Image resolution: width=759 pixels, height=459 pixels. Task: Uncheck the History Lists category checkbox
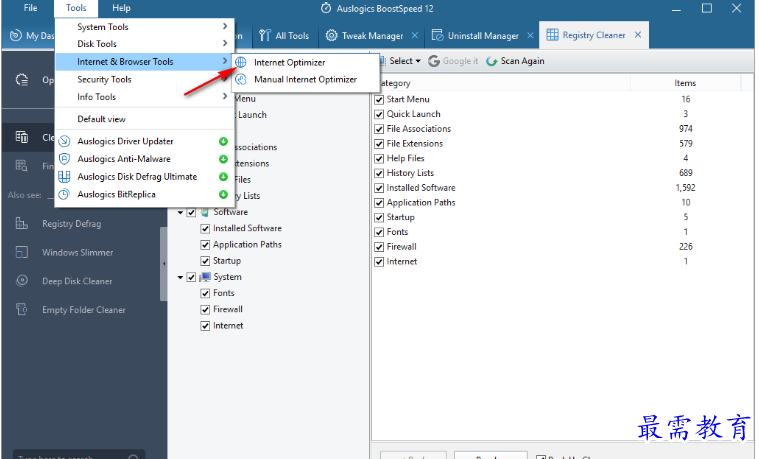379,173
